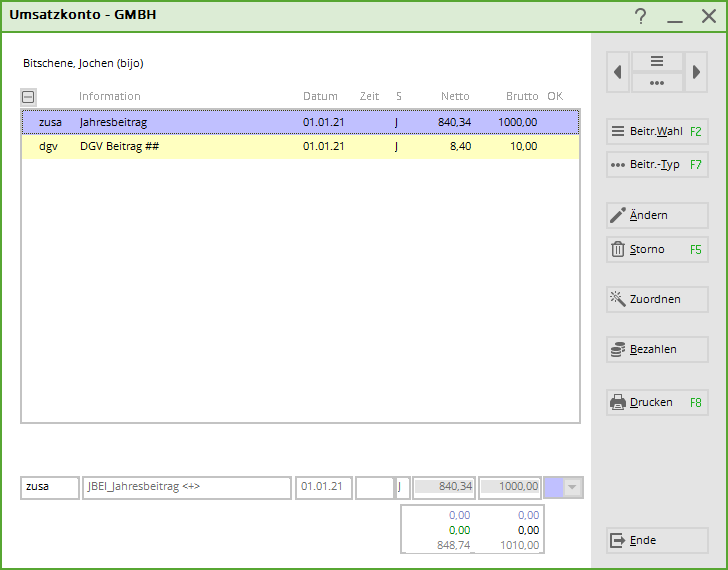Click the purple color box in the entry row

553,487
